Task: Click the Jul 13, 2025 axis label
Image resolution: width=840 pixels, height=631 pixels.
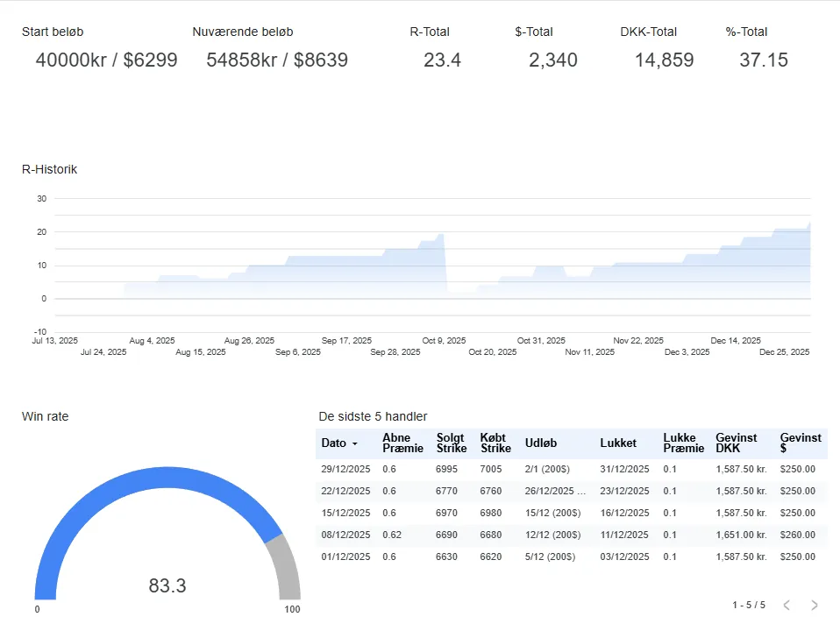Action: click(54, 341)
